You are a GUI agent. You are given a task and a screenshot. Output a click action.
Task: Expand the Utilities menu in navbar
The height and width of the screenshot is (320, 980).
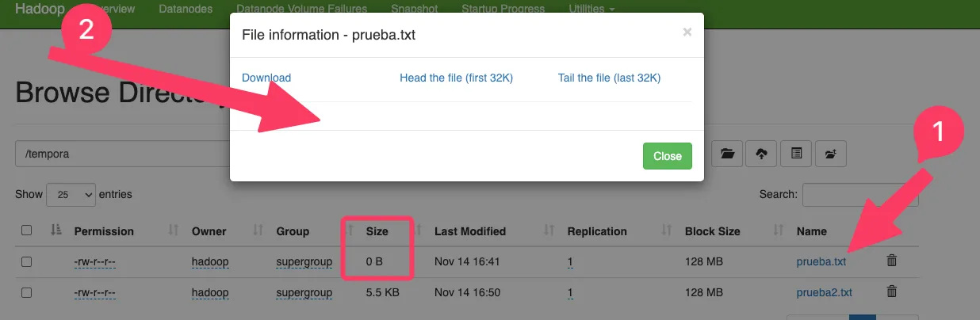(x=591, y=10)
